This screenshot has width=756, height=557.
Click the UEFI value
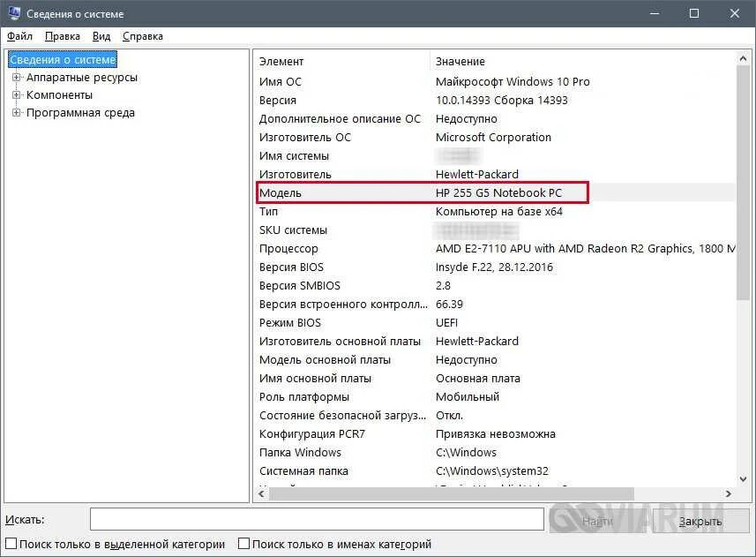[446, 322]
